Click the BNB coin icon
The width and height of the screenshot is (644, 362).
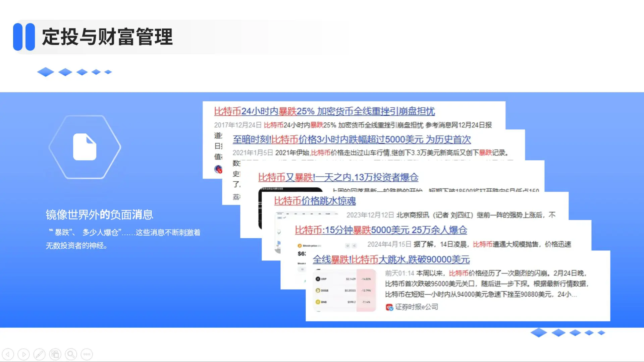[x=318, y=301]
